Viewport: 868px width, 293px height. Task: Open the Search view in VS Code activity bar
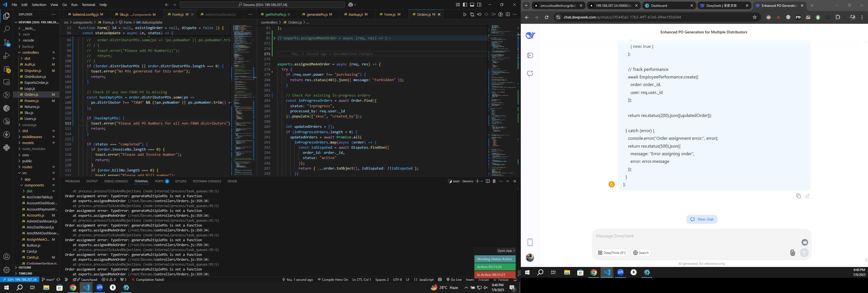coord(7,29)
